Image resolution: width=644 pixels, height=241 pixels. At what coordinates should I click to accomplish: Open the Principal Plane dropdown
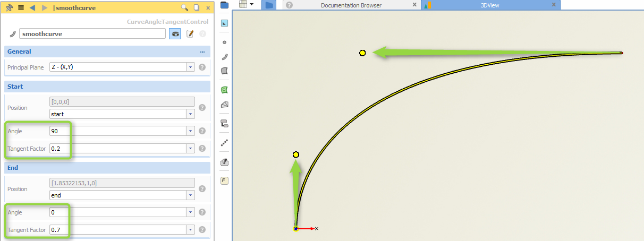[x=190, y=67]
